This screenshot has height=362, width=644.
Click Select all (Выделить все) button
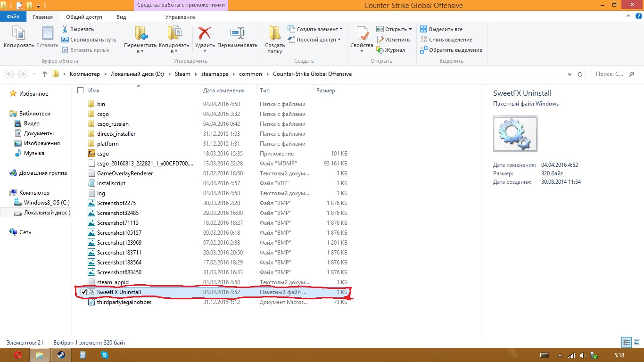(x=441, y=29)
